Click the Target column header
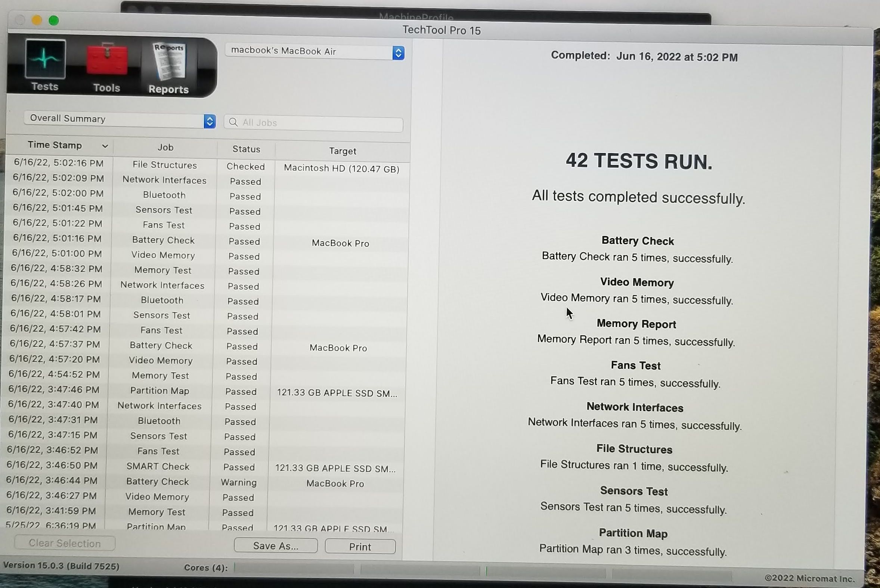 (342, 151)
